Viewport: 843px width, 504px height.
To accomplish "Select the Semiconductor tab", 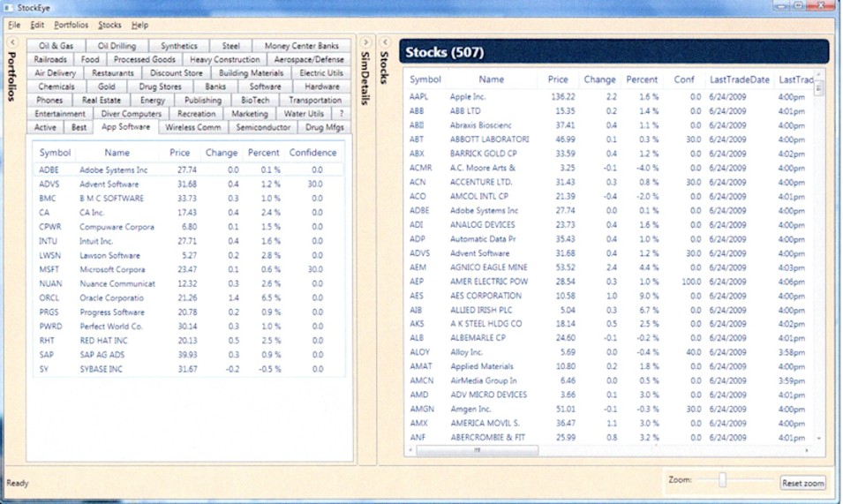I will click(x=263, y=127).
